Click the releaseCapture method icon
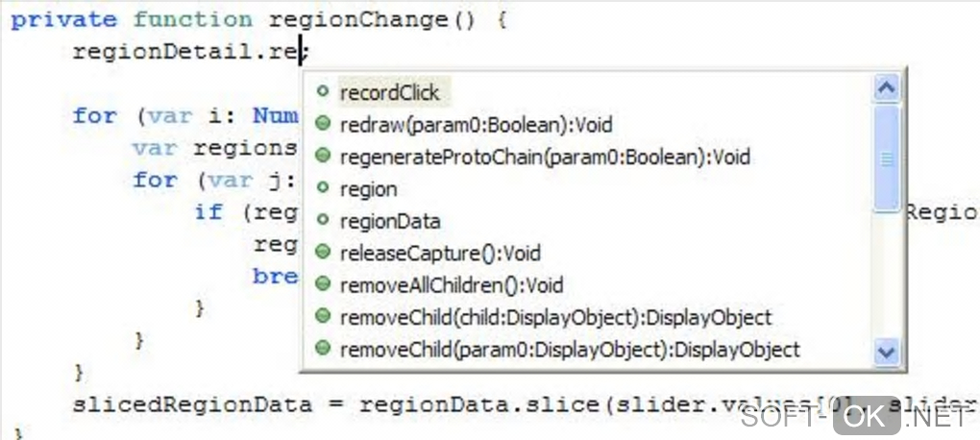This screenshot has width=980, height=440. pyautogui.click(x=323, y=254)
